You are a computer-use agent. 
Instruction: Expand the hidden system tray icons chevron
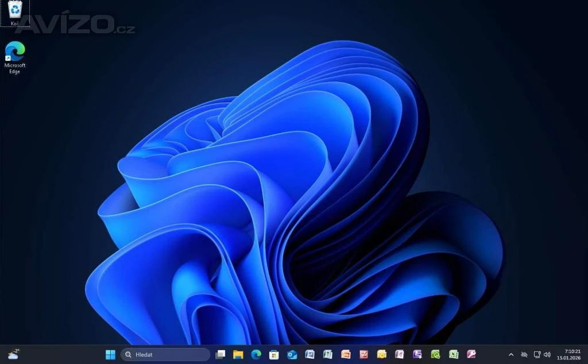[511, 355]
